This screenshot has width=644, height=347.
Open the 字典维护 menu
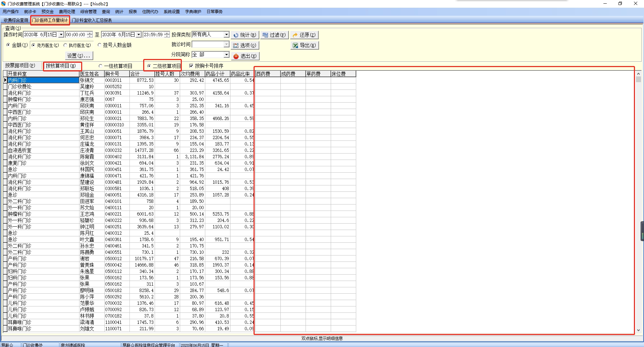click(193, 11)
